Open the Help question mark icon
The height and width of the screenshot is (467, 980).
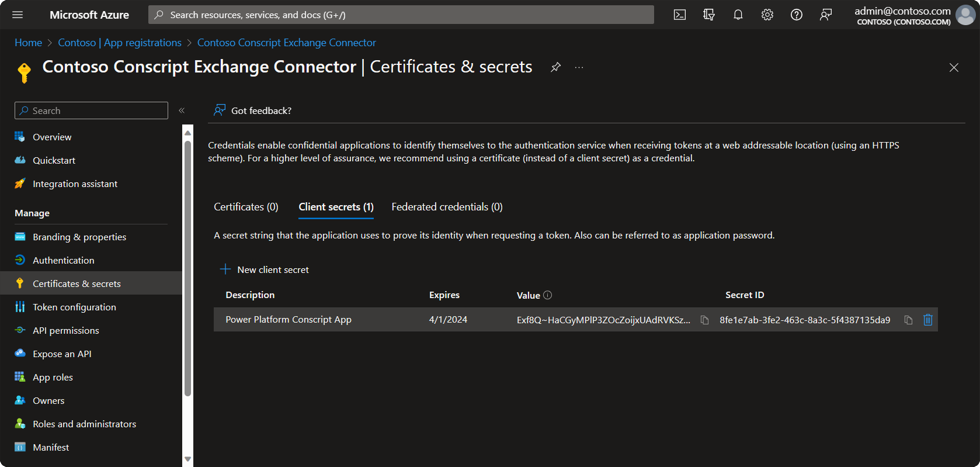tap(797, 15)
